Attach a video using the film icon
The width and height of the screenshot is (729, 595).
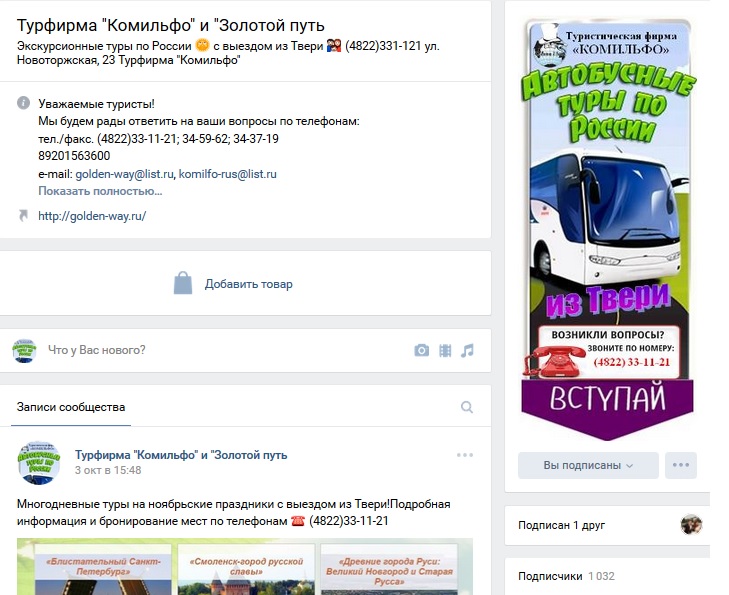click(445, 350)
